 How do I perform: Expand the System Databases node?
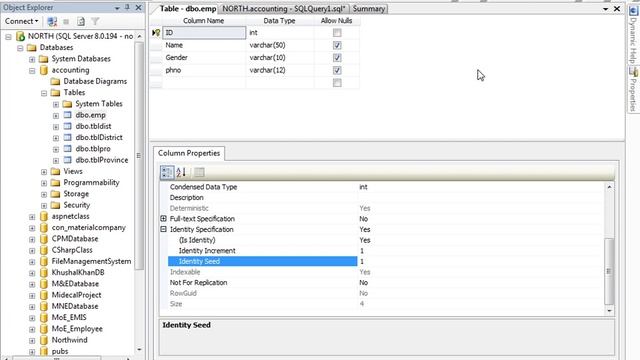32,60
